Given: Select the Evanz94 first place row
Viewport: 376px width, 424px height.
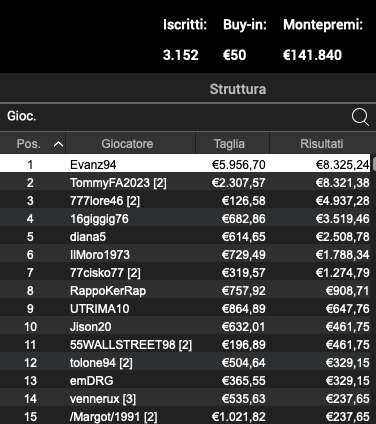Looking at the screenshot, I should click(x=185, y=163).
